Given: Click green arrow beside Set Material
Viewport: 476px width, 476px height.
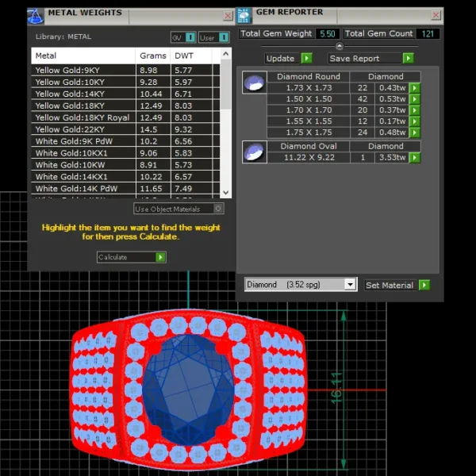Looking at the screenshot, I should 424,285.
